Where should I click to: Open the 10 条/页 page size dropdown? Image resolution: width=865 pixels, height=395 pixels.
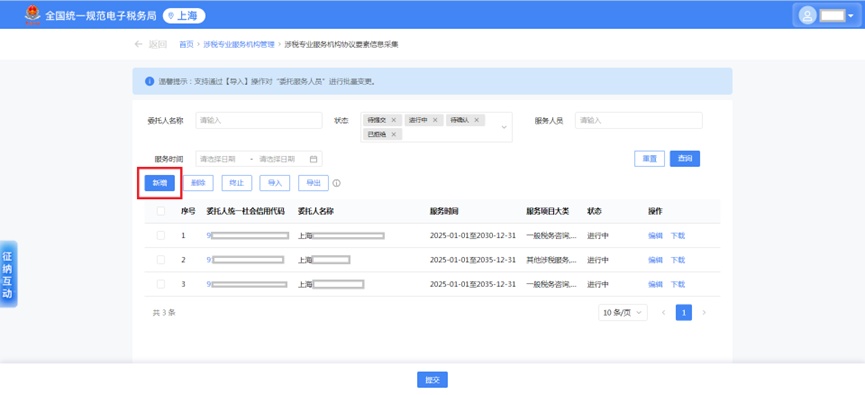(x=623, y=313)
